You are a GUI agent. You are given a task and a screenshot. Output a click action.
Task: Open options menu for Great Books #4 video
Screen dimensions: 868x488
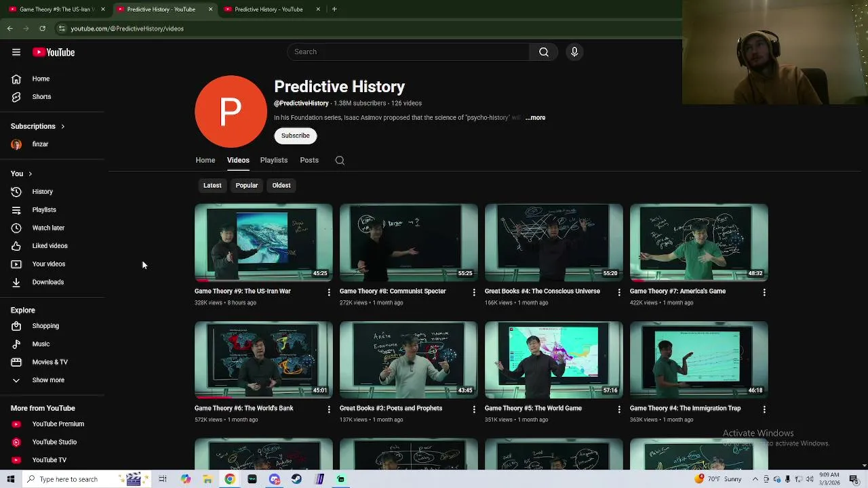619,292
